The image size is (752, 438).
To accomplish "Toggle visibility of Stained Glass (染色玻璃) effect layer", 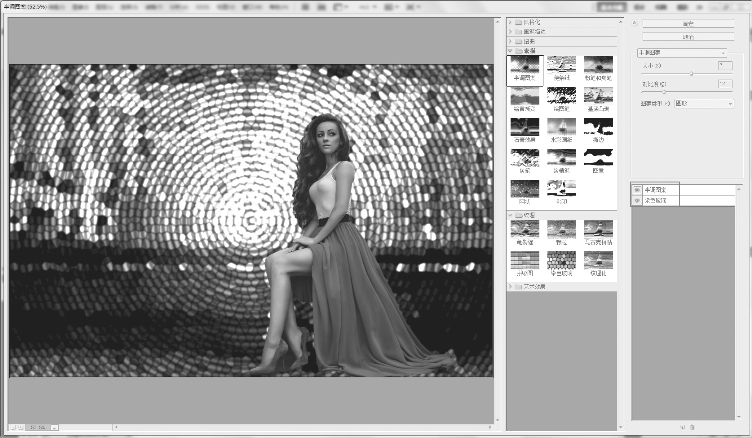I will tap(637, 200).
